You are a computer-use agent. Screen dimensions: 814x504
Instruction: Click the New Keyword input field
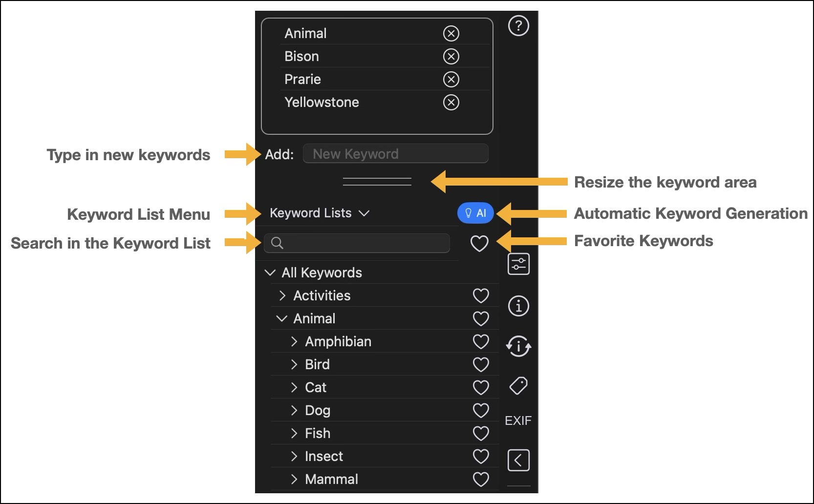click(x=395, y=154)
